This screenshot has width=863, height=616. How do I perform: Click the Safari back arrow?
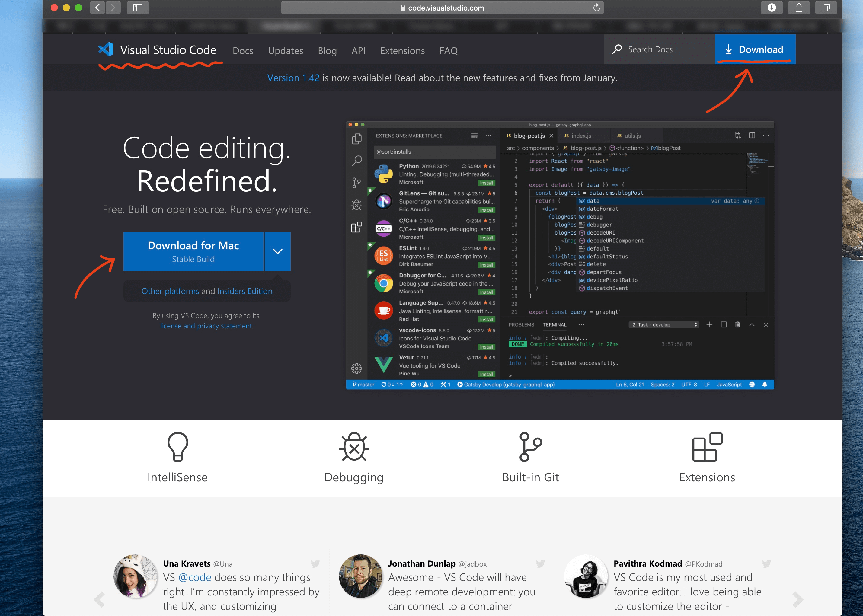97,8
